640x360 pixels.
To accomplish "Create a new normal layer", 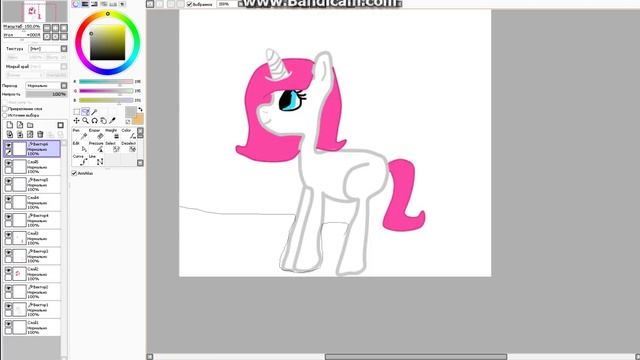I will click(x=10, y=125).
